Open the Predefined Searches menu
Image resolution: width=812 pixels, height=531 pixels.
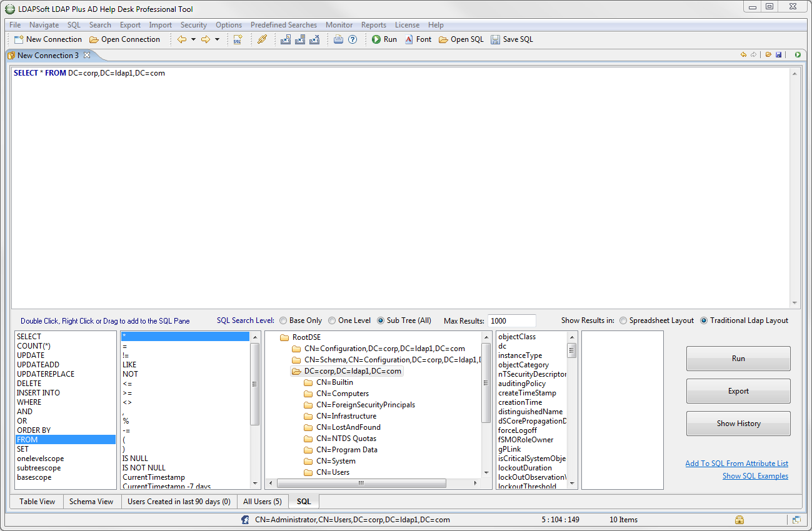[283, 25]
